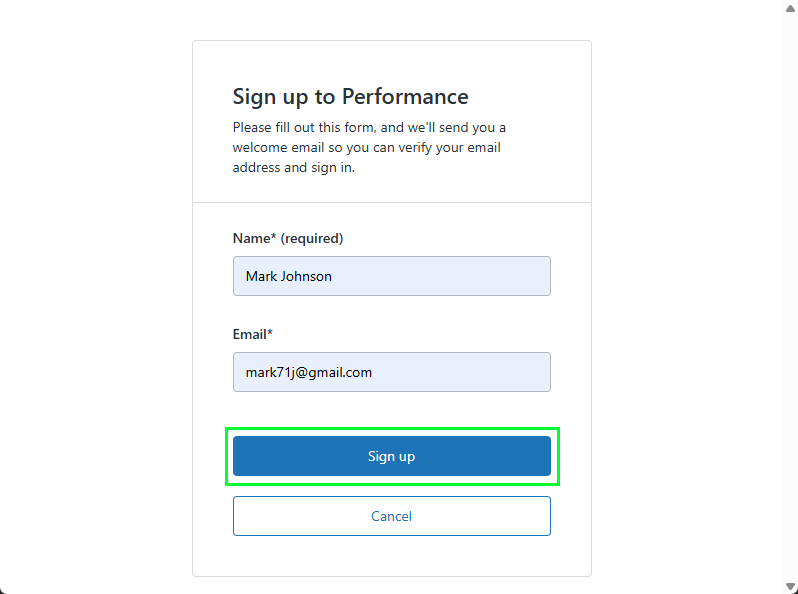
Task: Place cursor after "gmail.com" in Email field
Action: tap(373, 373)
